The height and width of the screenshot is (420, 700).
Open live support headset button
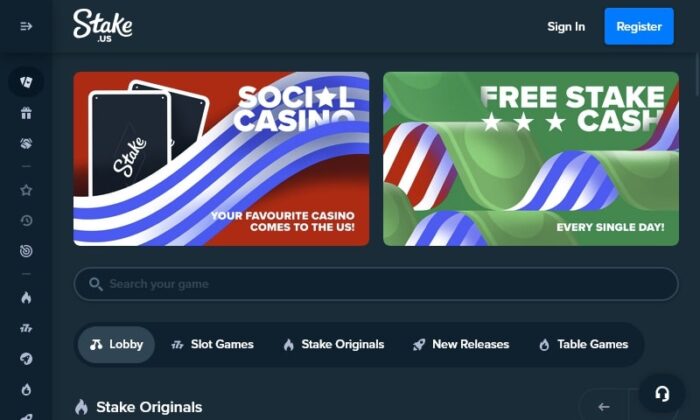[x=662, y=394]
